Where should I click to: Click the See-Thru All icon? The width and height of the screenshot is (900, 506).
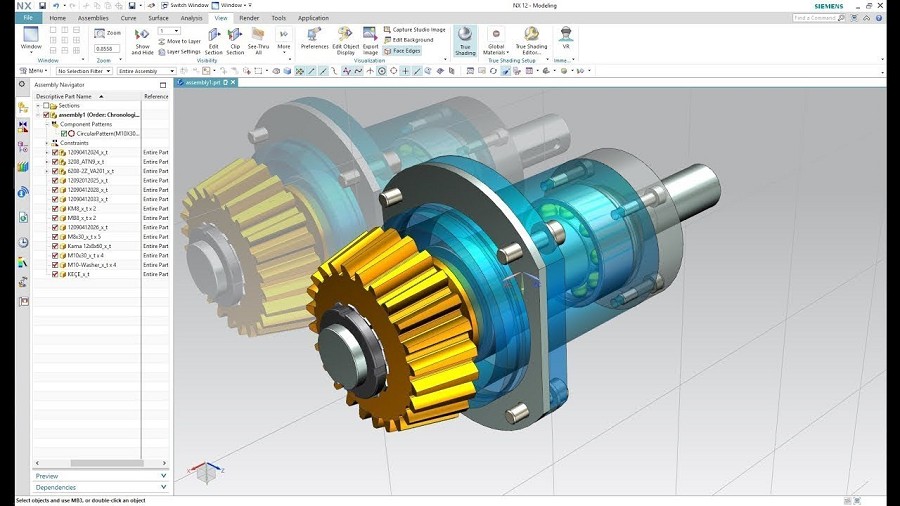(258, 38)
